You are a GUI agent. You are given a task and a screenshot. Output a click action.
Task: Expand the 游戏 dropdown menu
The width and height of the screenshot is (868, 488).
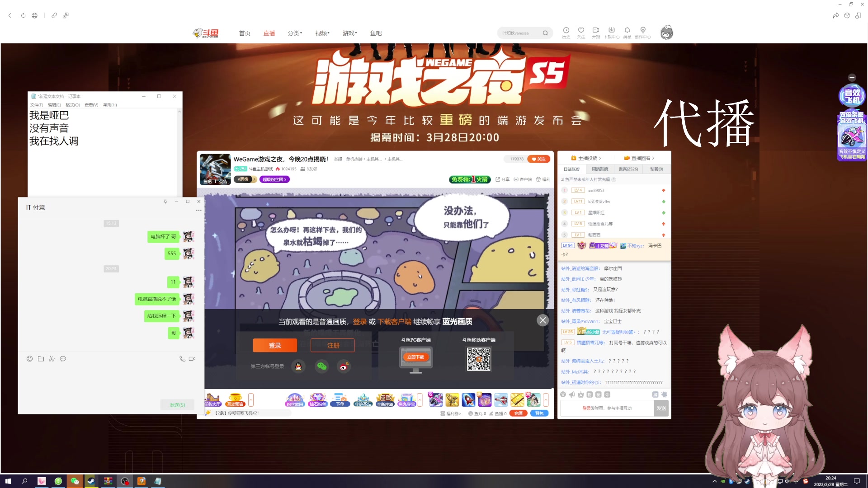(349, 33)
